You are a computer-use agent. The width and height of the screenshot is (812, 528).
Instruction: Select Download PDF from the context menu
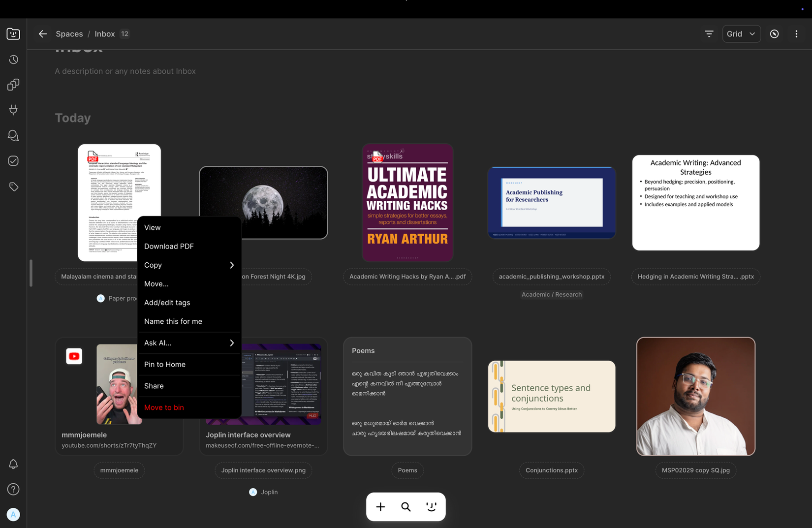click(168, 246)
